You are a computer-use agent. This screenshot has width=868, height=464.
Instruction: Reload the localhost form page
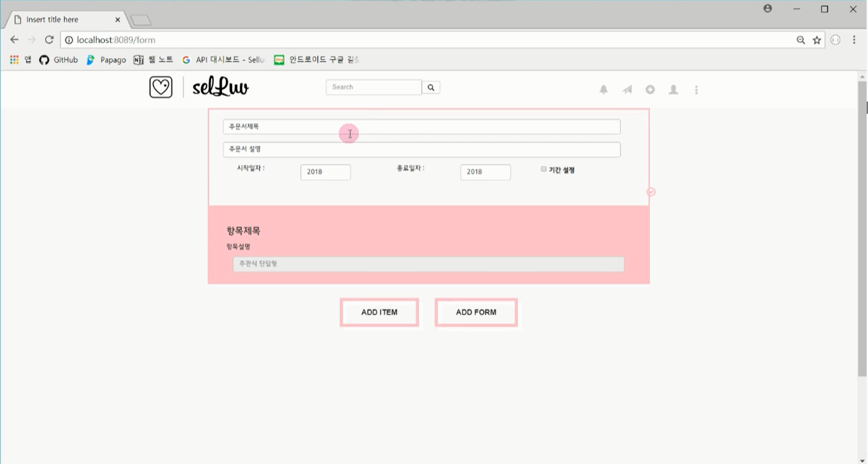[x=49, y=39]
